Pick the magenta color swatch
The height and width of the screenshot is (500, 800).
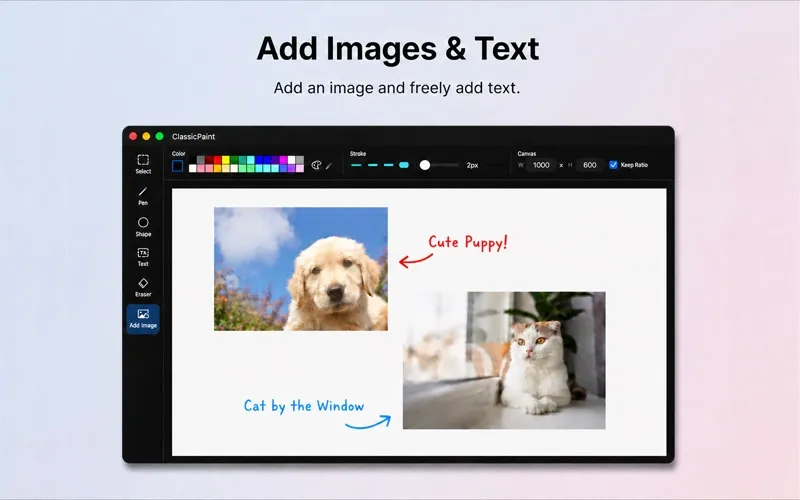coord(284,160)
